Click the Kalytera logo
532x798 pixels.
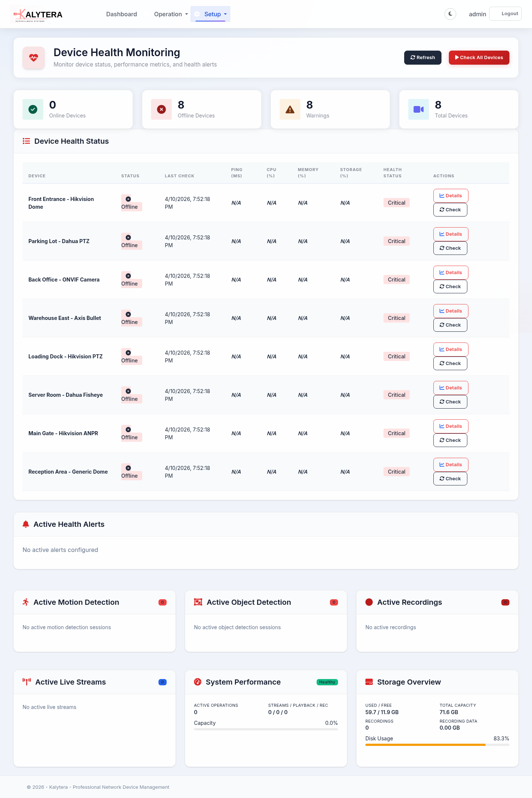pyautogui.click(x=38, y=15)
